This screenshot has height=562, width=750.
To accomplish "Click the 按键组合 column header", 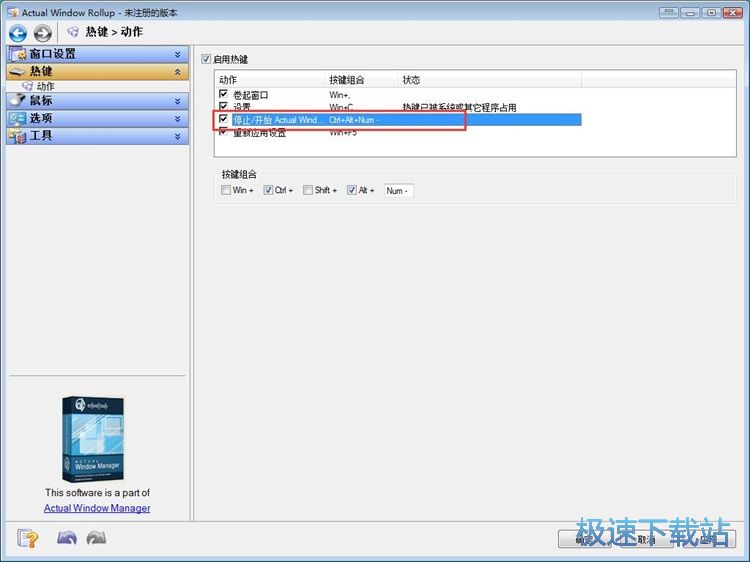I will point(362,80).
